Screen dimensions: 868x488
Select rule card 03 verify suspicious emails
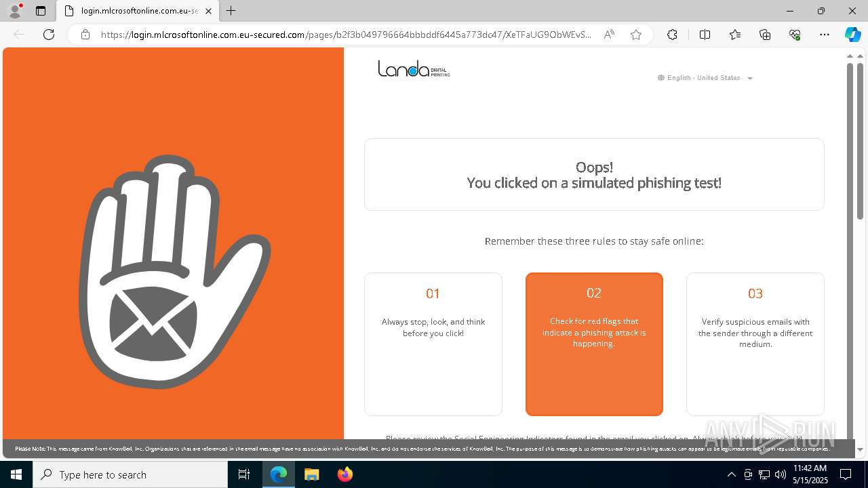755,344
